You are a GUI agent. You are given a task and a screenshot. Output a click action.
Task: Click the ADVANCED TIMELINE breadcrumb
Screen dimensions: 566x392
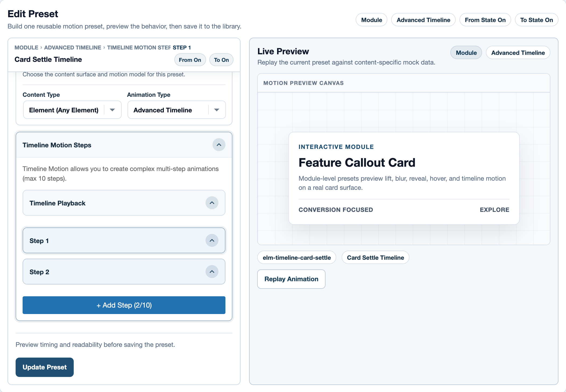click(73, 48)
